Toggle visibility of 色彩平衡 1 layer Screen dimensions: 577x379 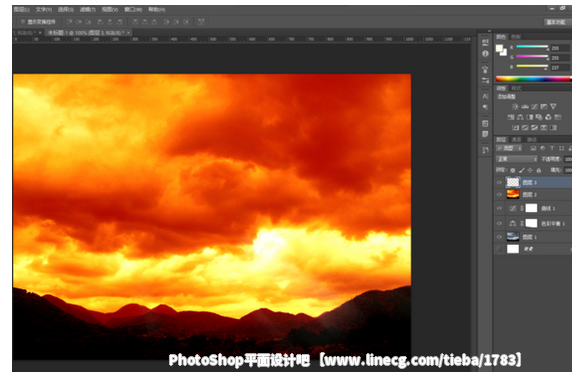coord(499,223)
